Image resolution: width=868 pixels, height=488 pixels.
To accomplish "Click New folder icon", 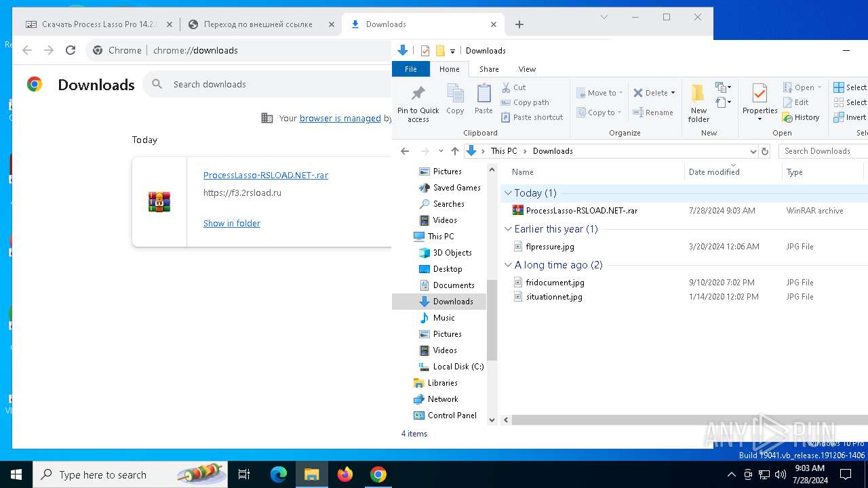I will (698, 103).
